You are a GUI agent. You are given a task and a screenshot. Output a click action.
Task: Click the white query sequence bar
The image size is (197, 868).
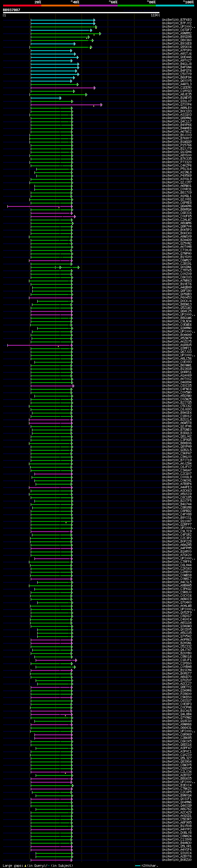point(81,13)
